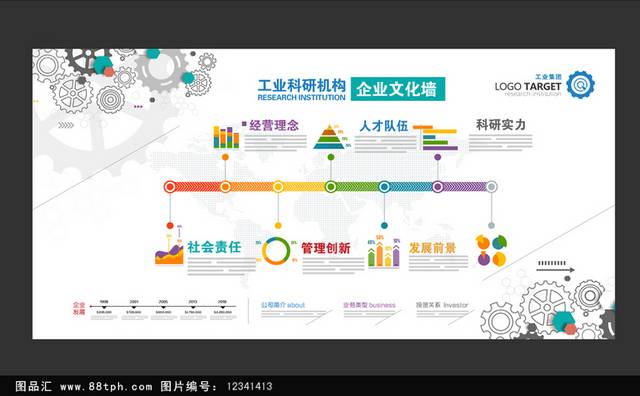Select the 社会责任 heading

[214, 247]
